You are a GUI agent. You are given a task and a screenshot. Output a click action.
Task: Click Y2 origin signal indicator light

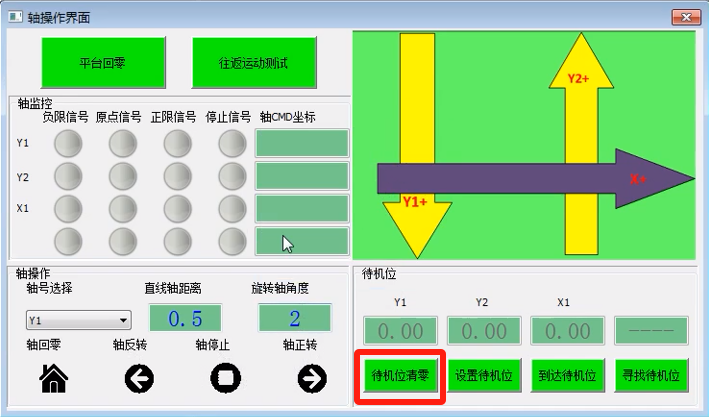tap(122, 177)
